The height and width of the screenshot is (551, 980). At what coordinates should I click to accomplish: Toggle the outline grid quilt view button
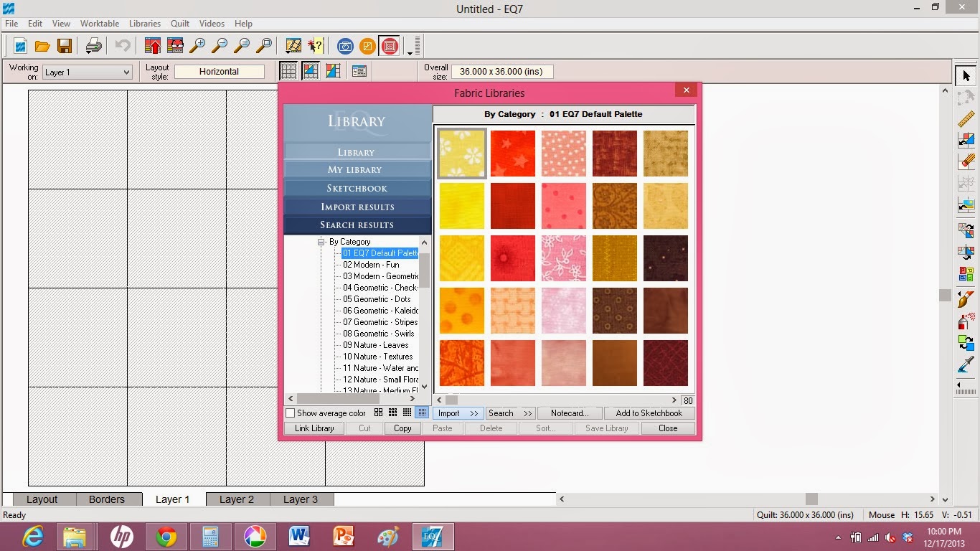tap(288, 71)
